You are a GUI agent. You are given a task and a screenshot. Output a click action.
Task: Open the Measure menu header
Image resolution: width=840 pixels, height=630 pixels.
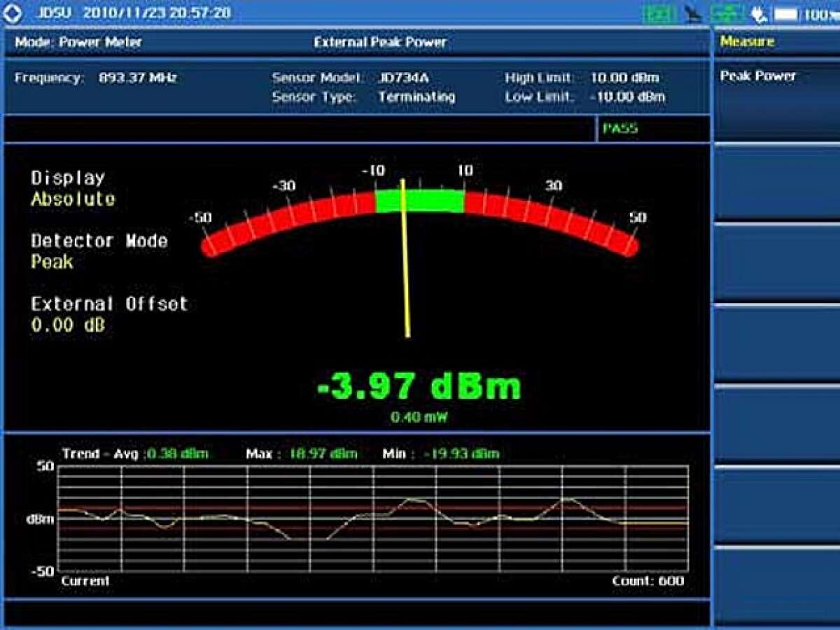pos(748,41)
